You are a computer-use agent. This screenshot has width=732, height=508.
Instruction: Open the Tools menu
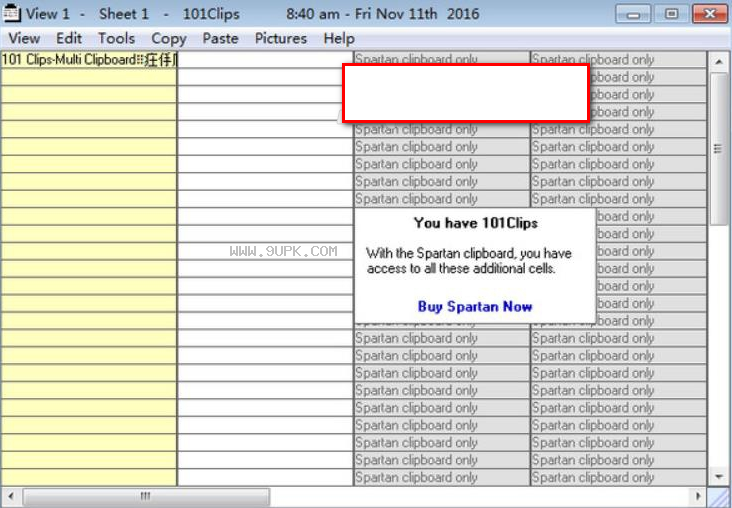(x=116, y=38)
